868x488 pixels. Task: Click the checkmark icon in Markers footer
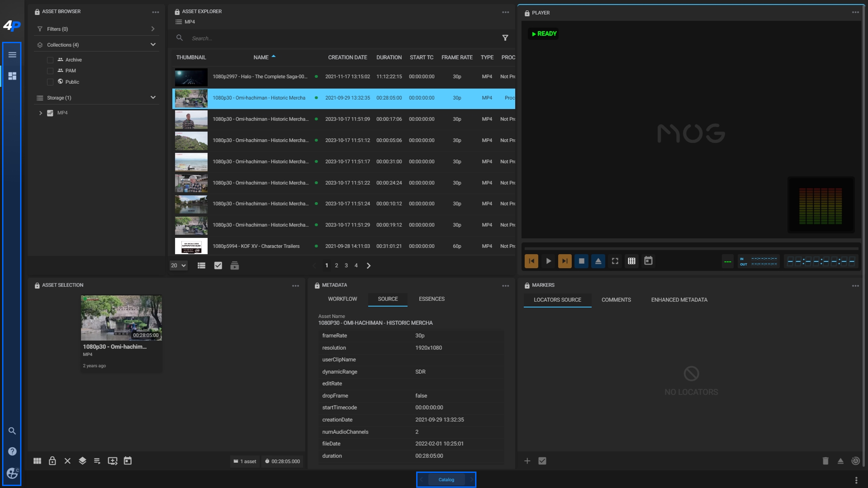pos(542,461)
